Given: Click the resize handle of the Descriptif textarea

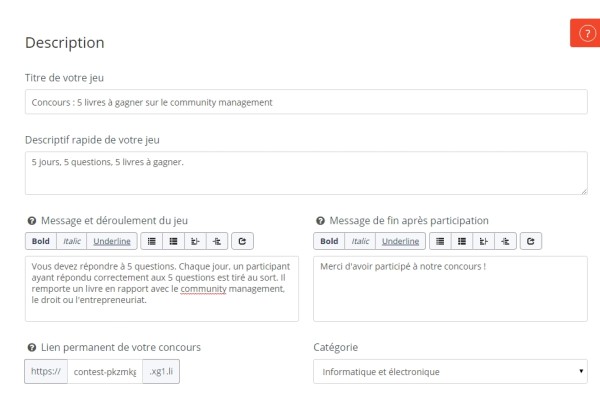Looking at the screenshot, I should (x=583, y=190).
